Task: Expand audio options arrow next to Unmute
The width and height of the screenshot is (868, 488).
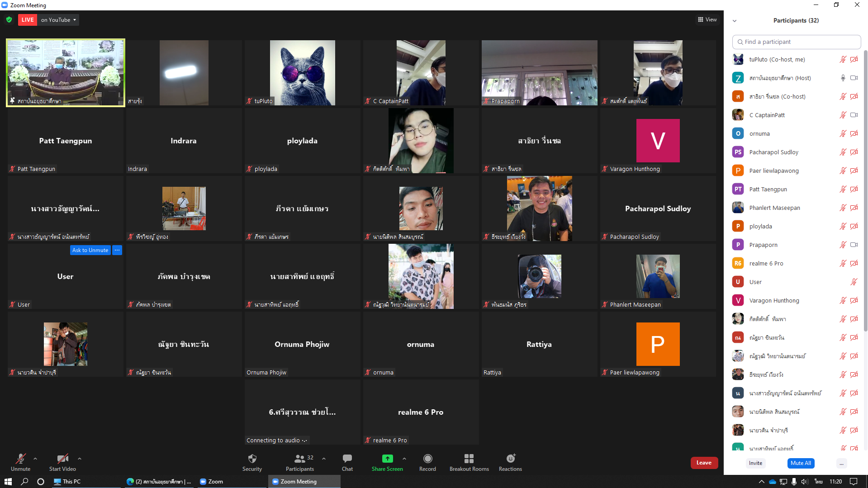Action: point(35,459)
